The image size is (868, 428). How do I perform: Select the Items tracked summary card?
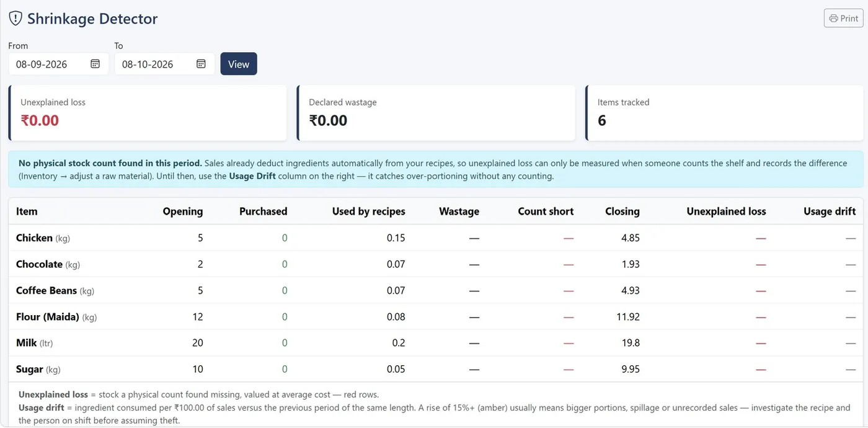724,113
